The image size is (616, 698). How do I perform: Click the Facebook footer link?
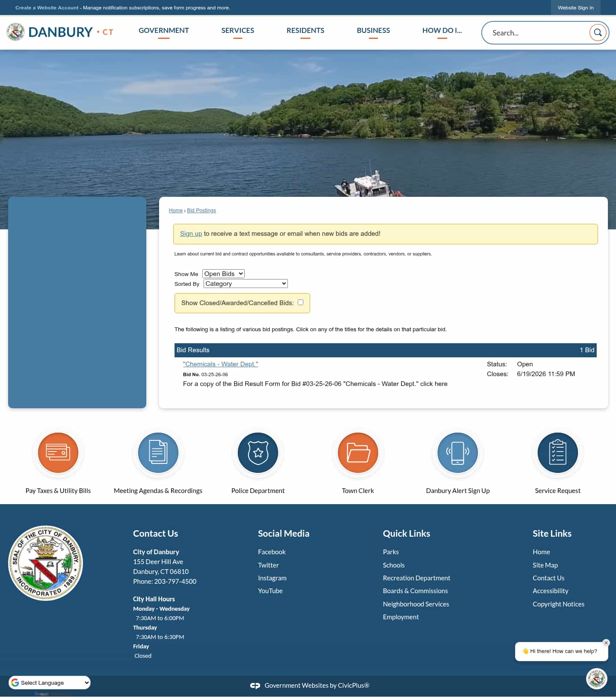point(272,552)
